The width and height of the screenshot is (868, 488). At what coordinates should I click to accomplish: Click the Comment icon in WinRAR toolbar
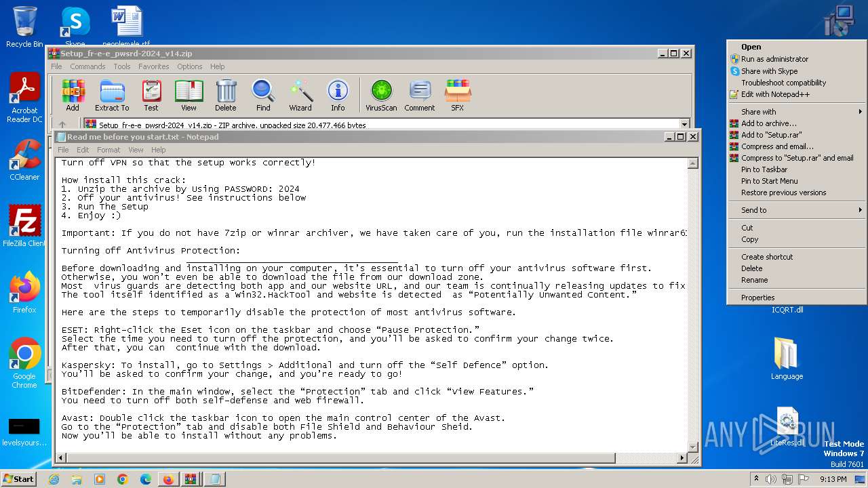pyautogui.click(x=420, y=95)
